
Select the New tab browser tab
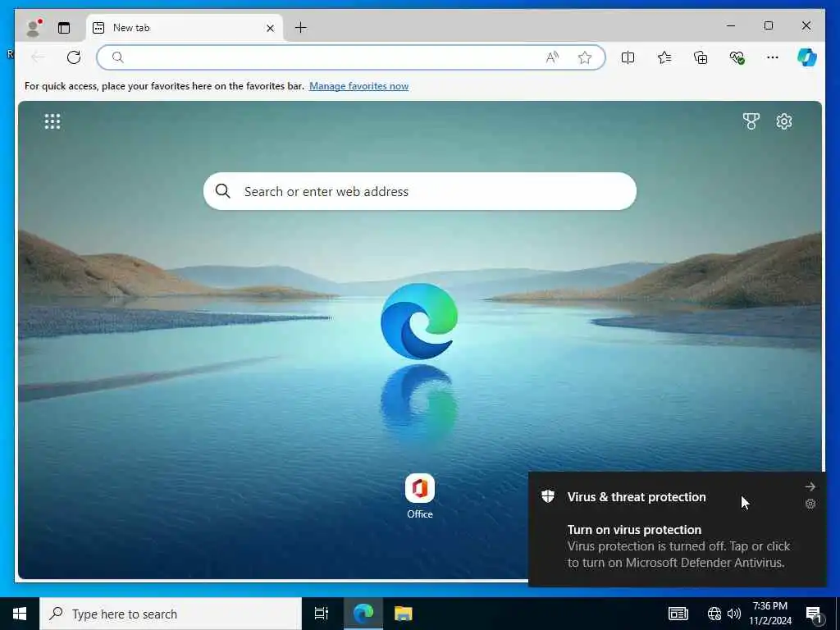pyautogui.click(x=185, y=28)
